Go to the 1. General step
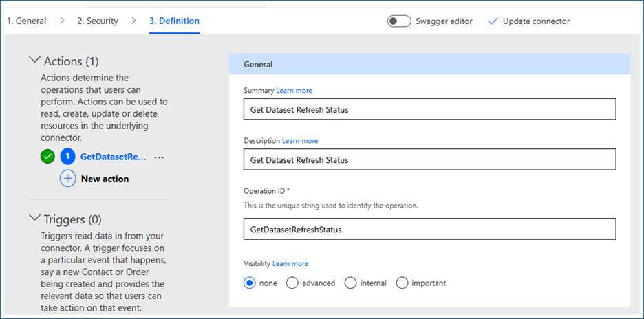The width and height of the screenshot is (644, 319). tap(26, 21)
